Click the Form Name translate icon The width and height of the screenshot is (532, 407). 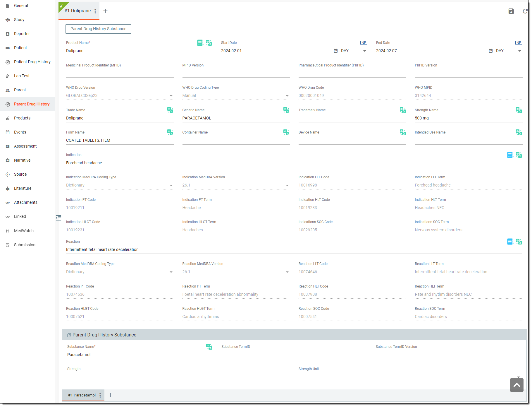click(170, 132)
